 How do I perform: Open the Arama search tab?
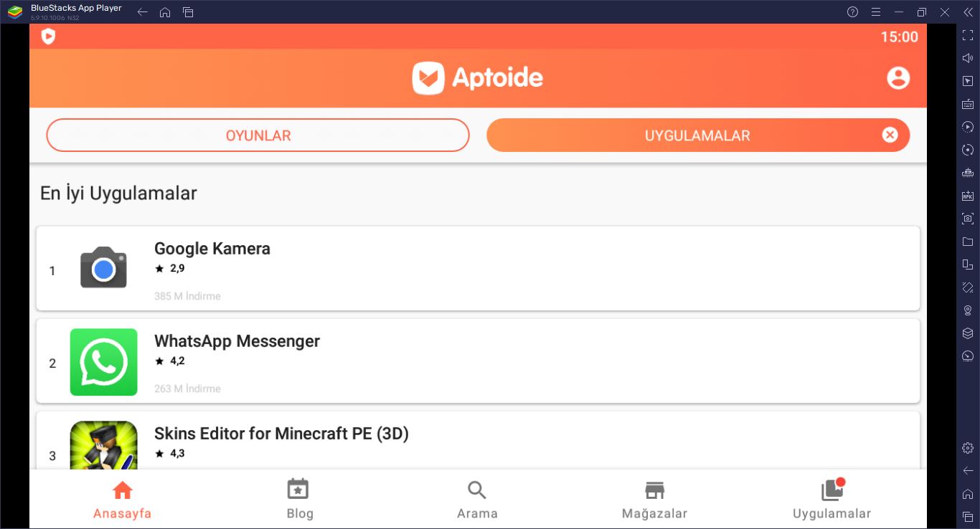(477, 500)
